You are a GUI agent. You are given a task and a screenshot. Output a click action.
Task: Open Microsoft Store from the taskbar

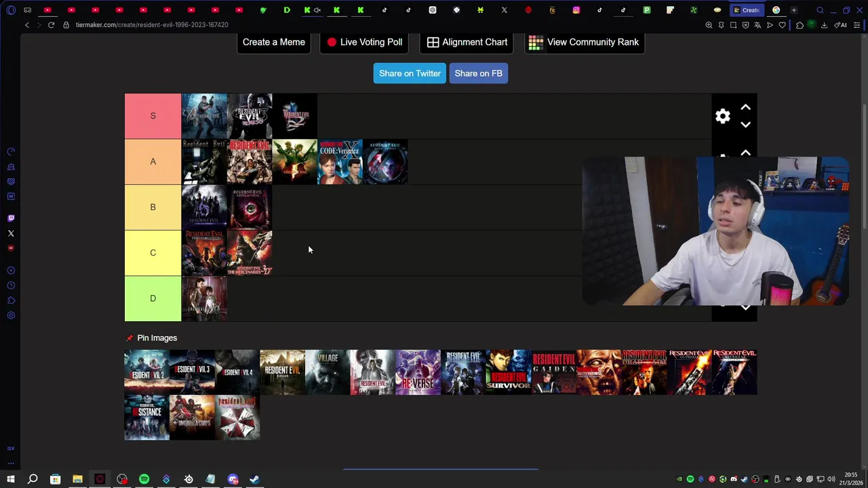click(x=55, y=479)
